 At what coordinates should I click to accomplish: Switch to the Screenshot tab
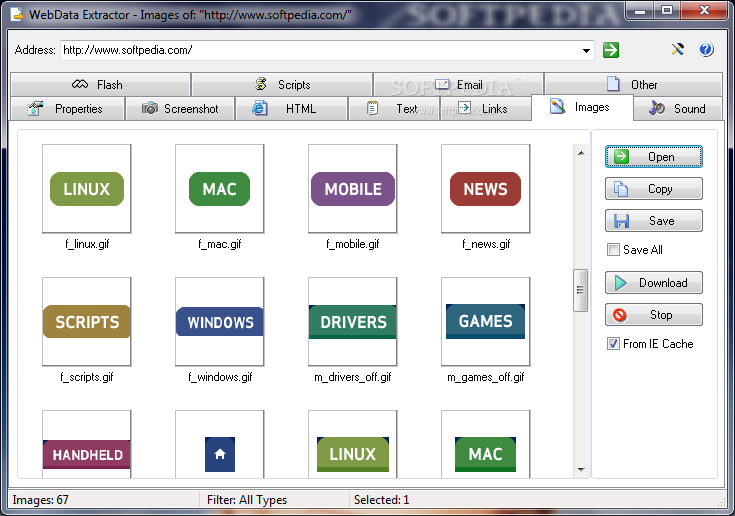[x=180, y=109]
